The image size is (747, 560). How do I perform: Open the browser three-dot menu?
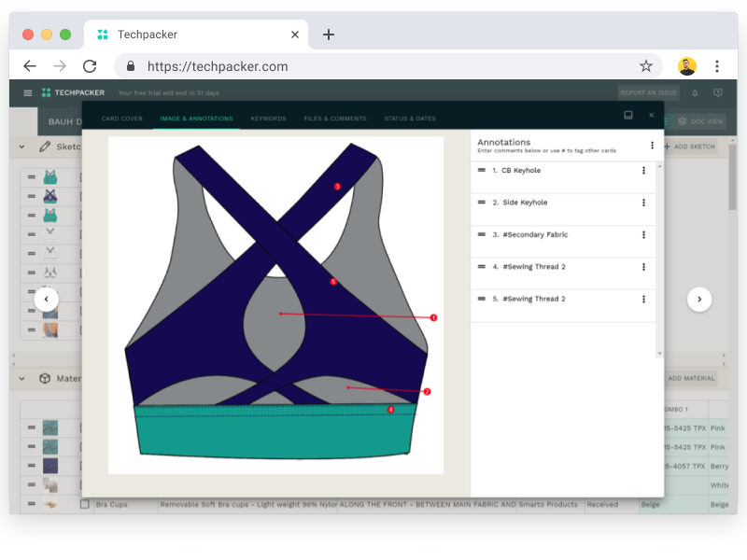tap(716, 66)
